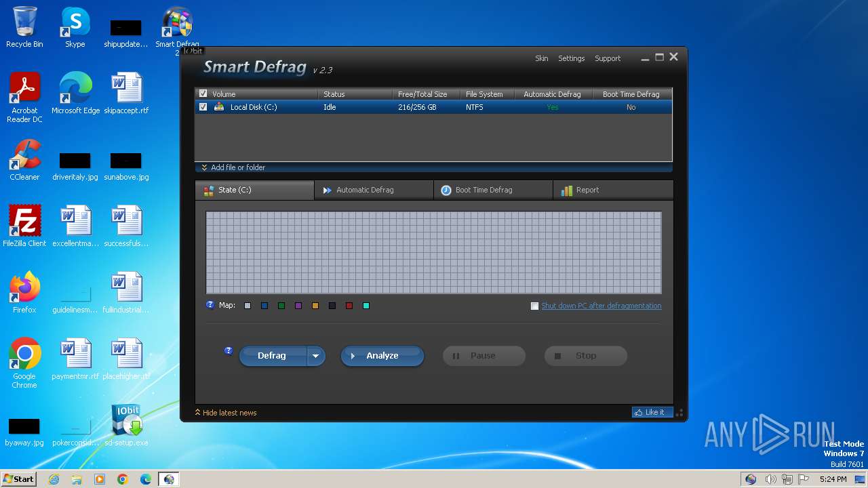The image size is (868, 488).
Task: Click the blue map legend swatch
Action: pyautogui.click(x=264, y=306)
